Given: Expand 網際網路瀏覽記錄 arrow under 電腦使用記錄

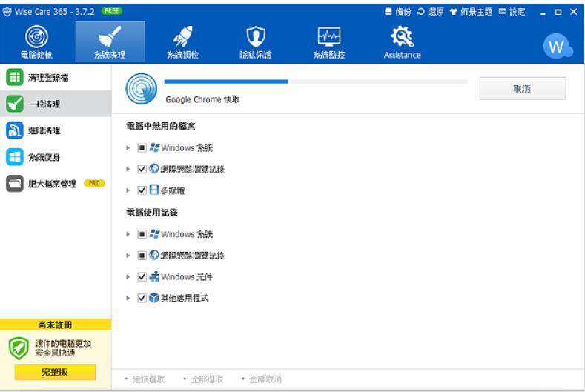Looking at the screenshot, I should click(128, 256).
